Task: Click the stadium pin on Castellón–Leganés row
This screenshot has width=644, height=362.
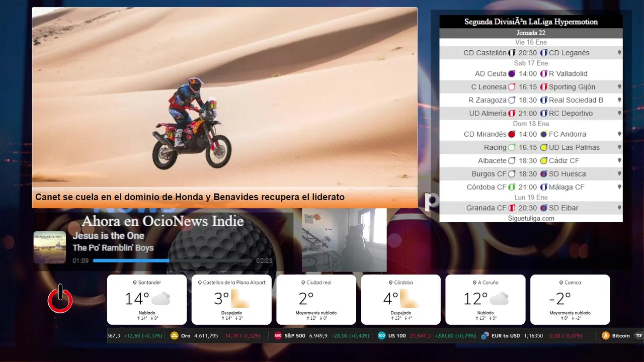Action: 619,53
